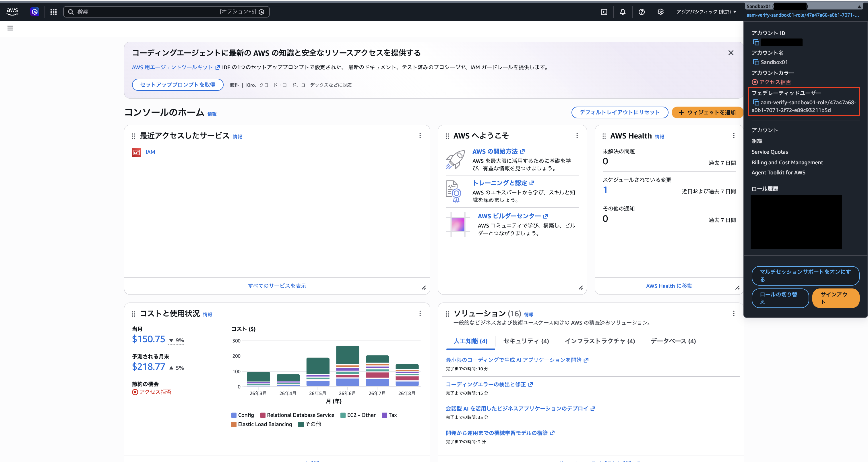
Task: Open コーディングエラーの検出と修正 solution link
Action: click(489, 384)
